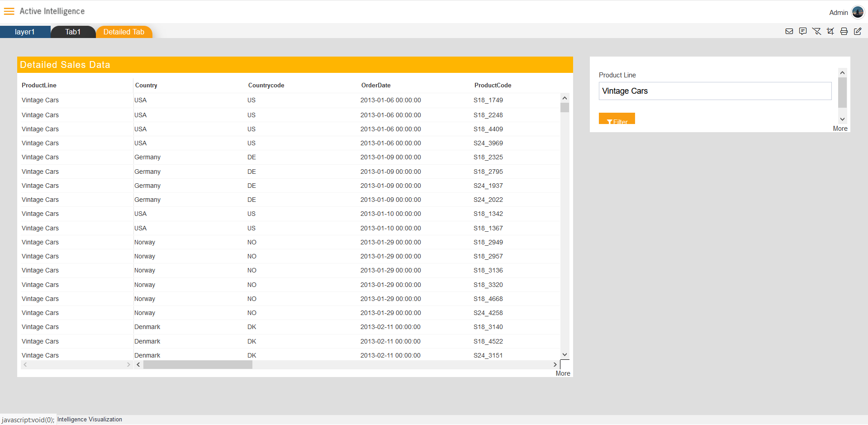This screenshot has width=868, height=425.
Task: Open the hamburger menu
Action: (9, 11)
